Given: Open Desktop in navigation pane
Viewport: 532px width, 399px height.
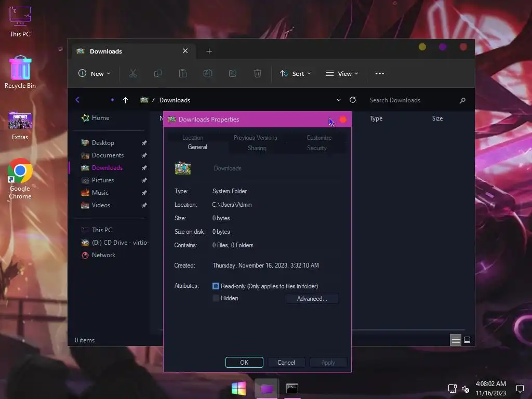Looking at the screenshot, I should point(103,143).
